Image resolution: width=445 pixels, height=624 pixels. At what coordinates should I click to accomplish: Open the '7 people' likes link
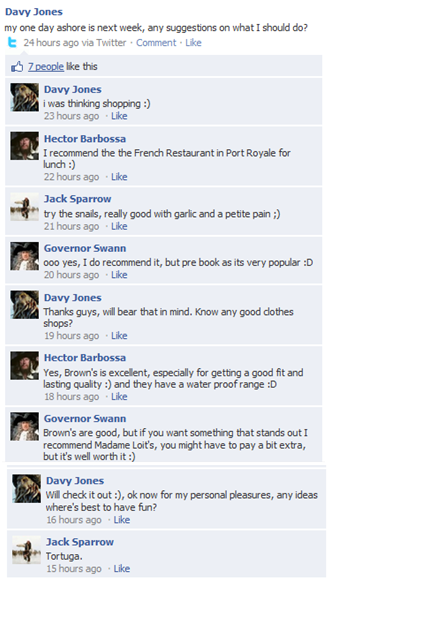pos(46,66)
